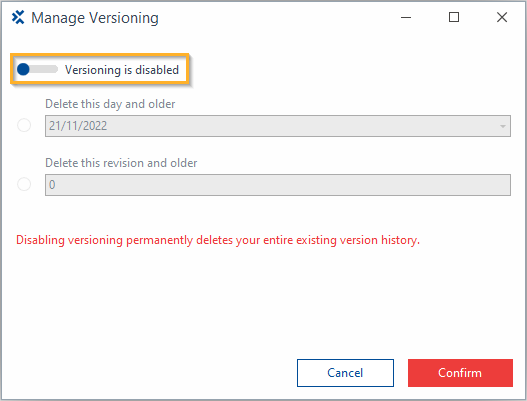Enable versioning with the toggle switch
This screenshot has width=527, height=401.
(37, 69)
